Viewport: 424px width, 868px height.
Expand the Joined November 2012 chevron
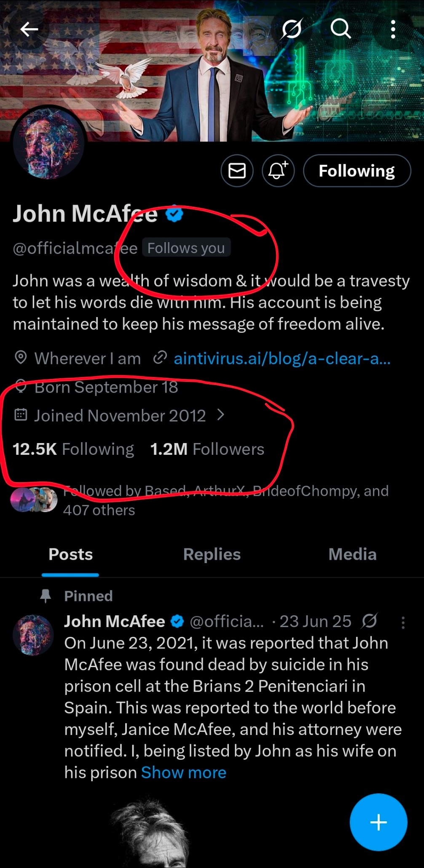click(x=220, y=415)
